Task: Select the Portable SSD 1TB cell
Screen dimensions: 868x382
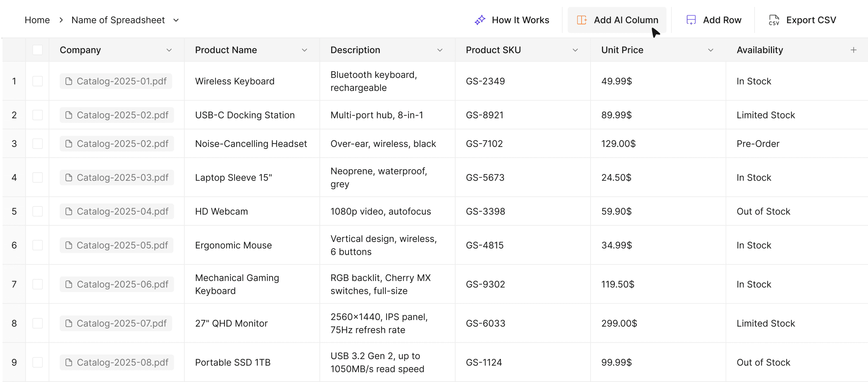Action: (252, 362)
